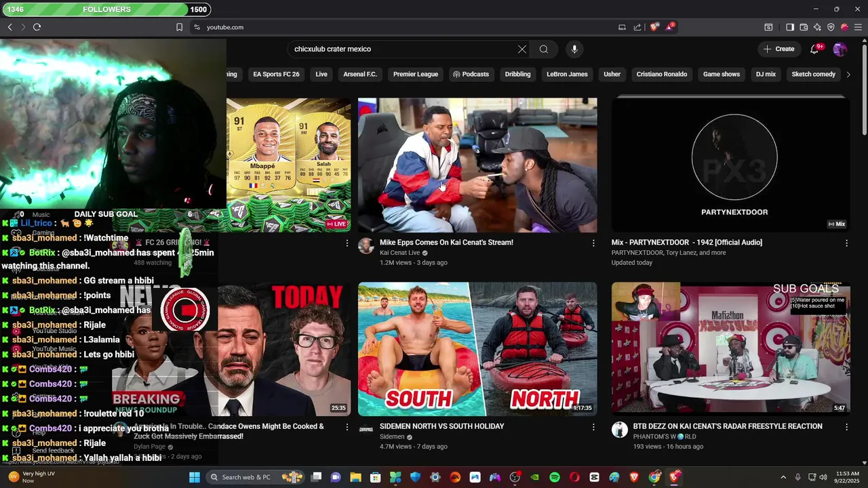
Task: Show hidden system tray icons
Action: point(783,477)
